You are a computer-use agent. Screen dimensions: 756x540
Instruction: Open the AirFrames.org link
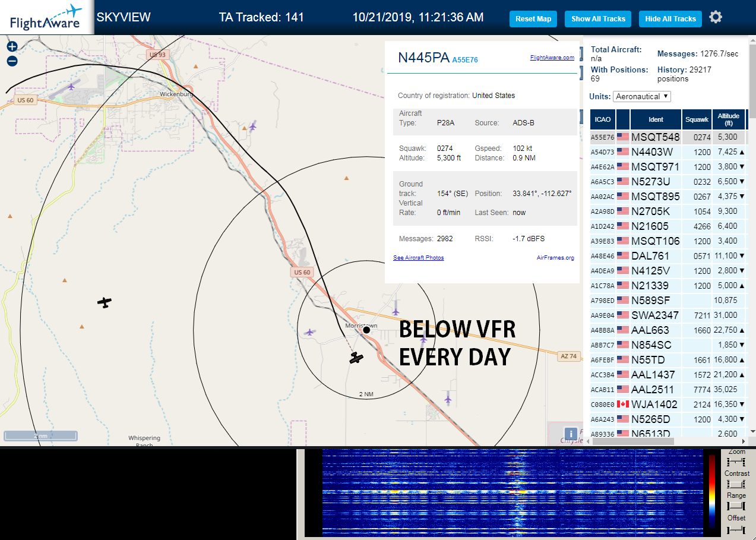tap(555, 258)
